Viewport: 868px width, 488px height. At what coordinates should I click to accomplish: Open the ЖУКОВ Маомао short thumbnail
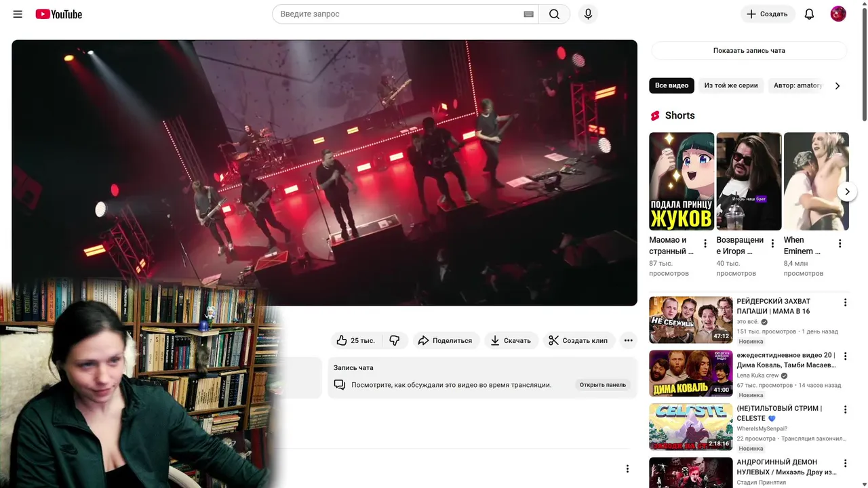[682, 181]
